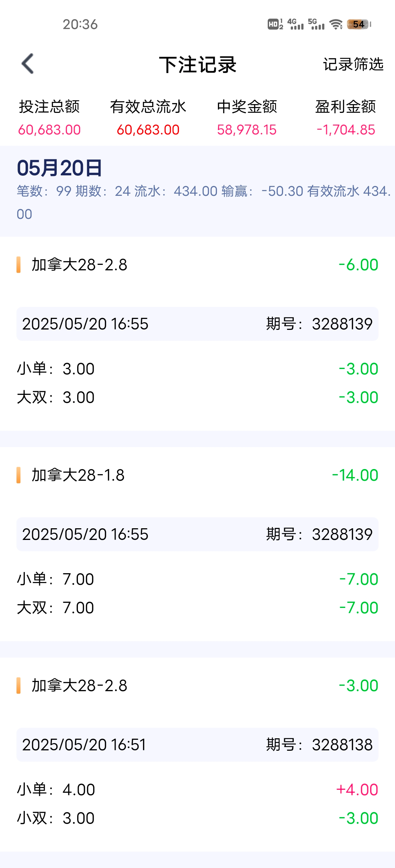Tap the back arrow icon
Image resolution: width=395 pixels, height=868 pixels.
[x=28, y=64]
